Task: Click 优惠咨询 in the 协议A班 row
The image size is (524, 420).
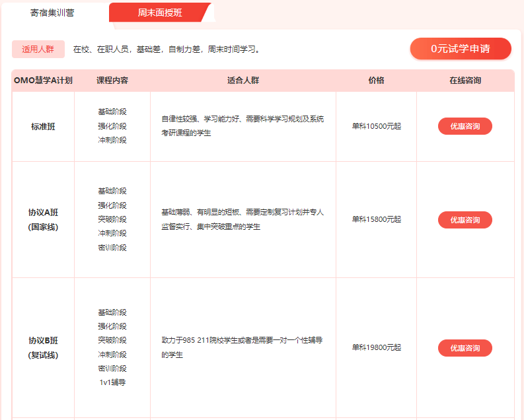Action: [x=465, y=220]
